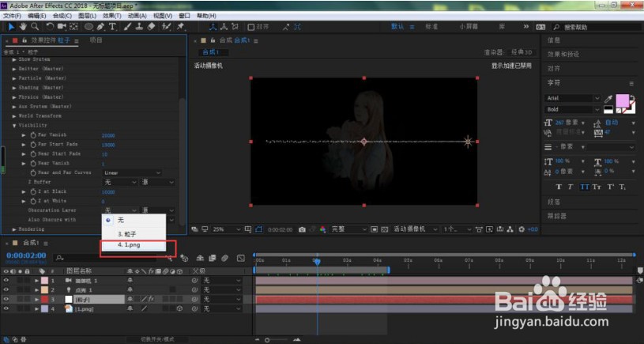This screenshot has width=644, height=344.
Task: Open the 段落 panel
Action: (x=553, y=202)
